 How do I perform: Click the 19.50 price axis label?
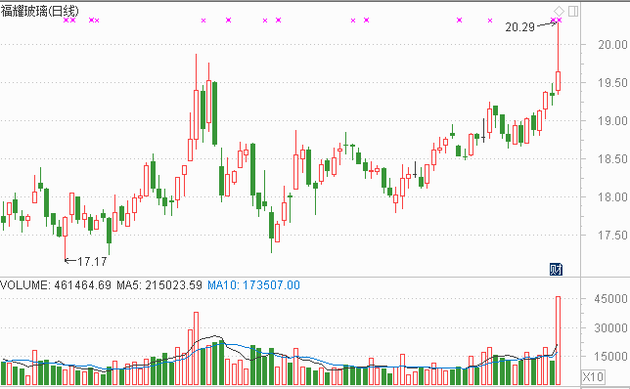coord(612,83)
